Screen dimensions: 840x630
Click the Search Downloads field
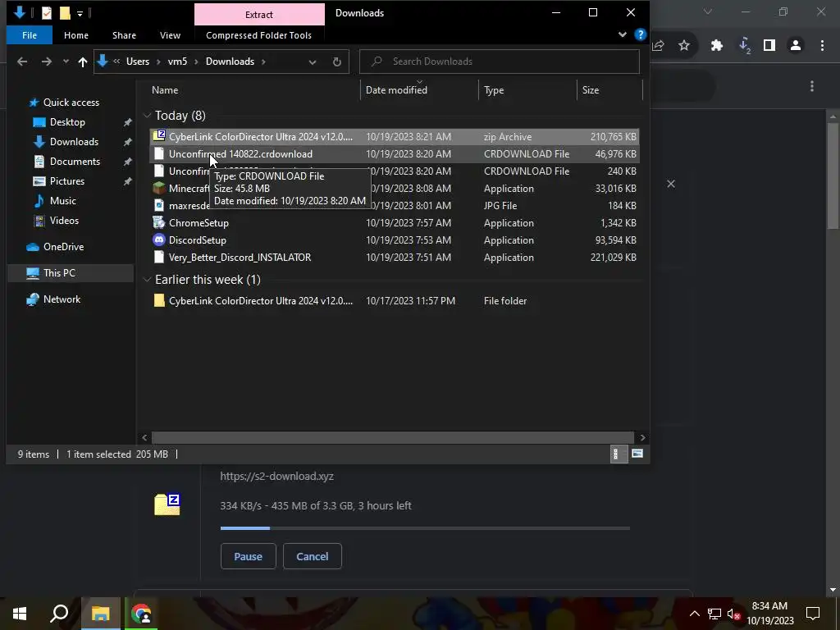500,62
